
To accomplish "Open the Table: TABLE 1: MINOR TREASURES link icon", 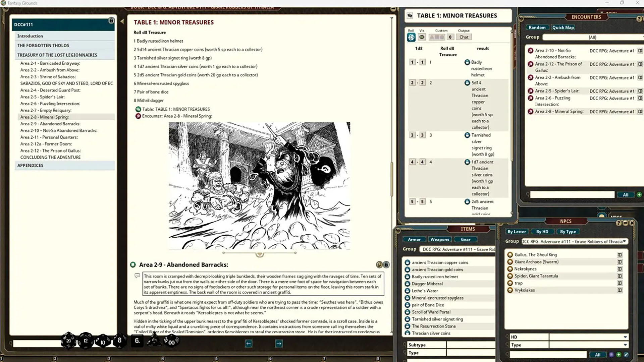I will point(138,109).
